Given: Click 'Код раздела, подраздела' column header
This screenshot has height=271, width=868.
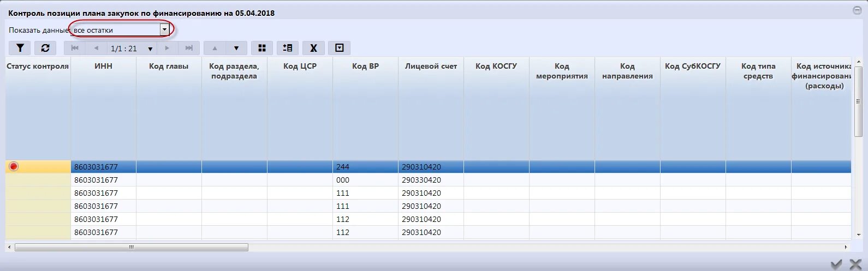Looking at the screenshot, I should 234,108.
